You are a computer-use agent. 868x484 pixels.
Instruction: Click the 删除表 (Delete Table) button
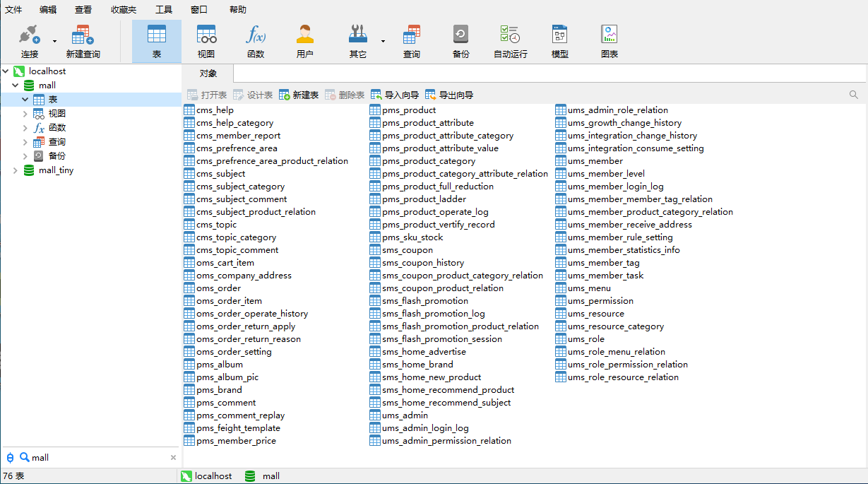click(345, 95)
